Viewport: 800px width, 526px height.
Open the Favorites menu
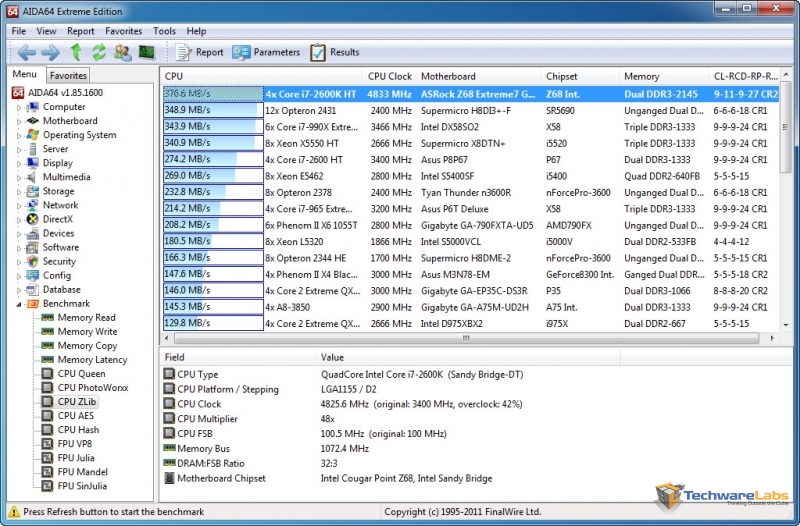(123, 31)
